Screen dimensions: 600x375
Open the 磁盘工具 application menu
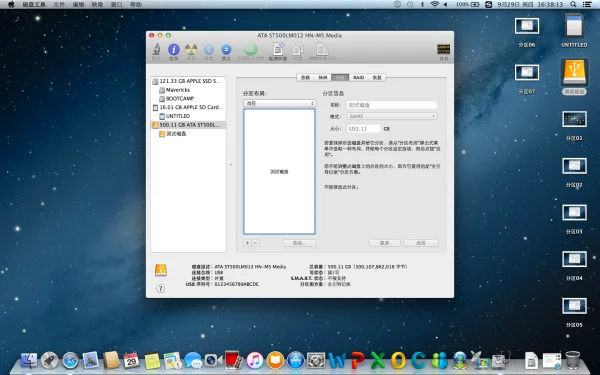[34, 5]
